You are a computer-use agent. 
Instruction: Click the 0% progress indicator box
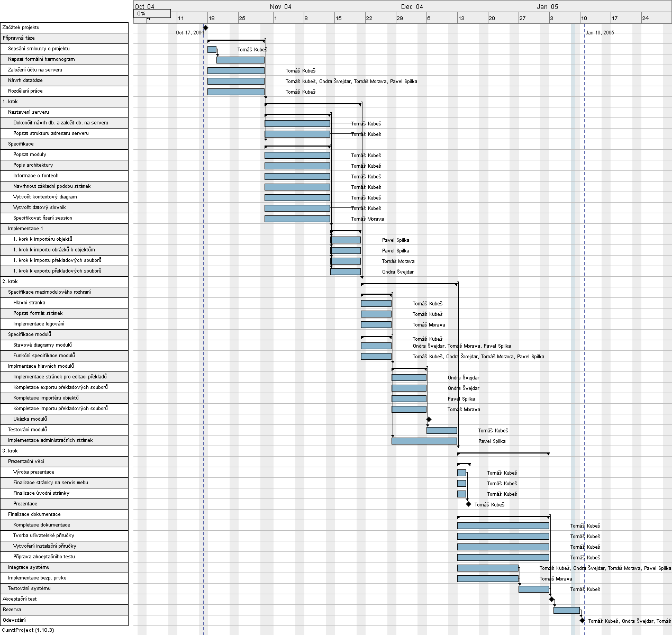click(x=152, y=14)
